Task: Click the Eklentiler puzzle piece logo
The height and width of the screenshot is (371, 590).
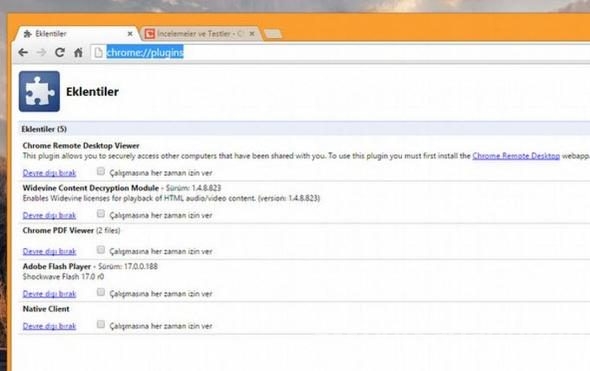Action: pos(39,91)
